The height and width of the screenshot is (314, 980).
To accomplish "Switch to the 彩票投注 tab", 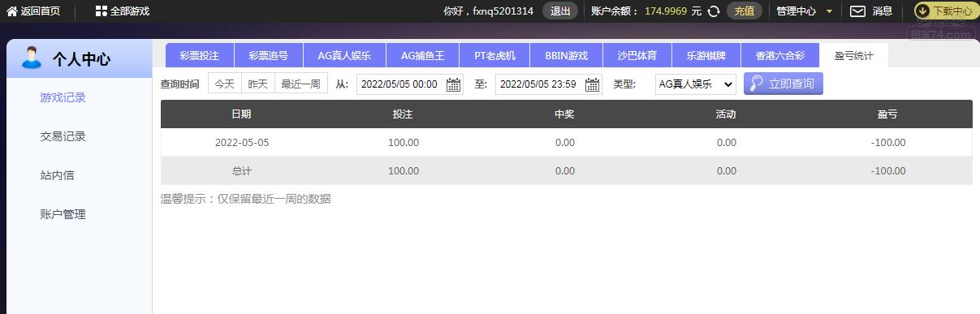I will point(200,56).
